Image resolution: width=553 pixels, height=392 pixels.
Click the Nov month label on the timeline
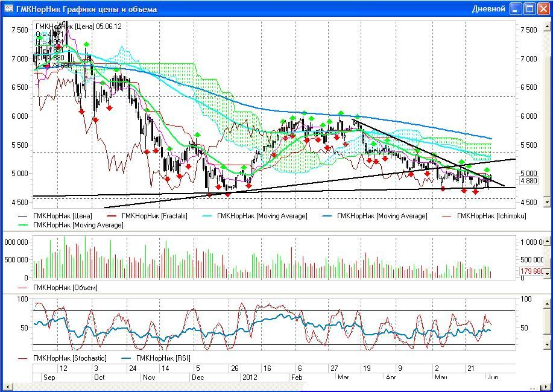pyautogui.click(x=149, y=377)
